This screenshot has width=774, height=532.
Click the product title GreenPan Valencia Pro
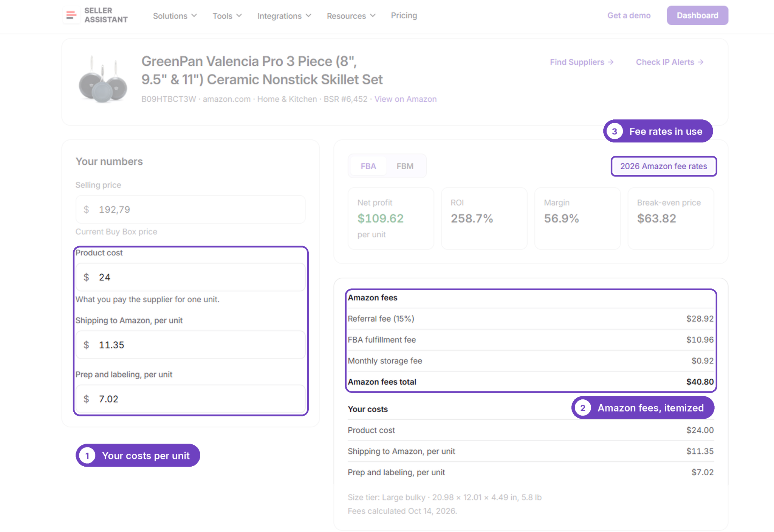coord(262,70)
